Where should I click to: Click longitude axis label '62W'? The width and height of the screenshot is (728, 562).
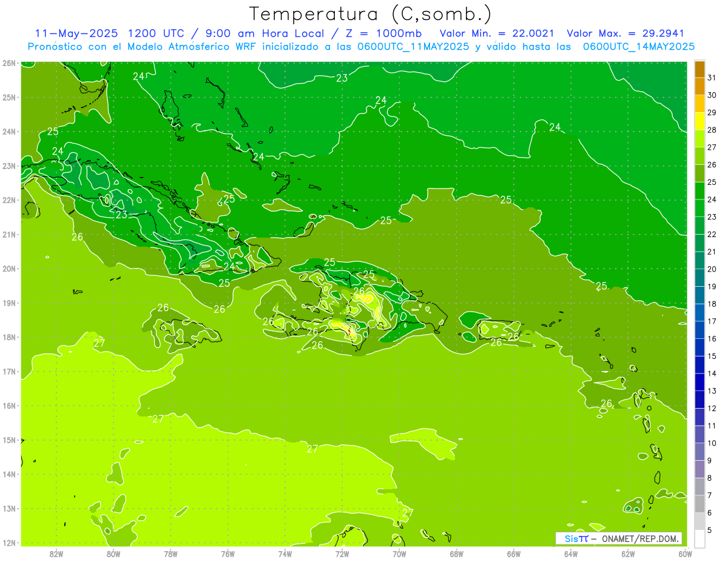pos(628,554)
